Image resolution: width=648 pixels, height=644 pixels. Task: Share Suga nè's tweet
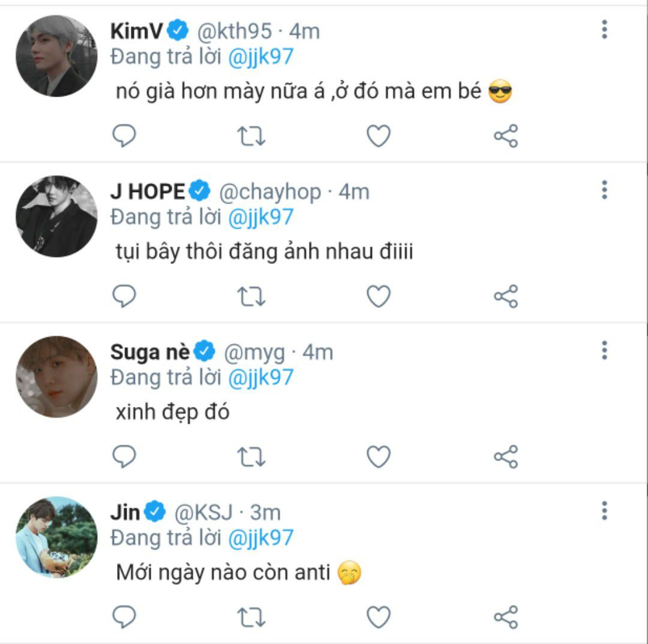click(x=505, y=457)
